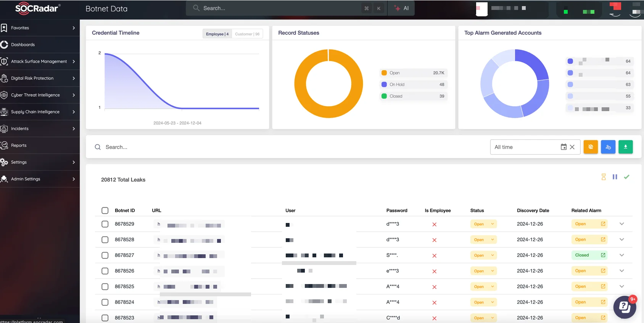Click the green Closed legend swatch
644x323 pixels.
pos(384,96)
